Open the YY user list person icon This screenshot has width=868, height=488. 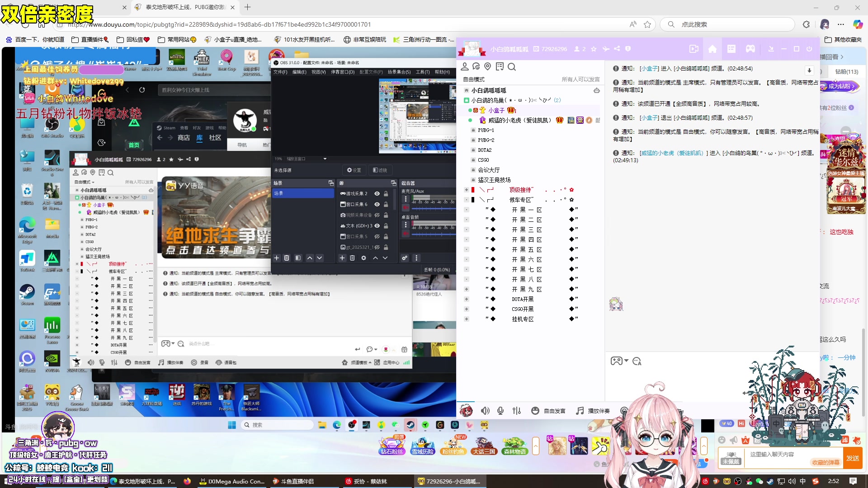click(x=464, y=66)
